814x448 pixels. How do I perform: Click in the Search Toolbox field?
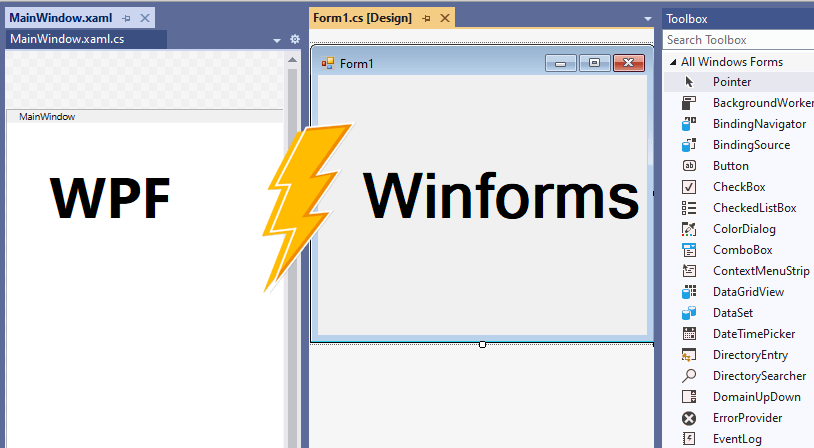(x=738, y=40)
